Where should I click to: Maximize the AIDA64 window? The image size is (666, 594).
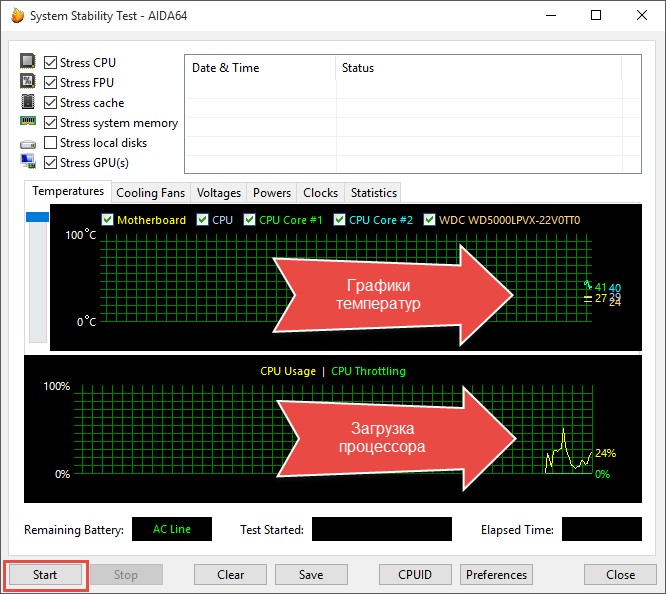(x=596, y=16)
